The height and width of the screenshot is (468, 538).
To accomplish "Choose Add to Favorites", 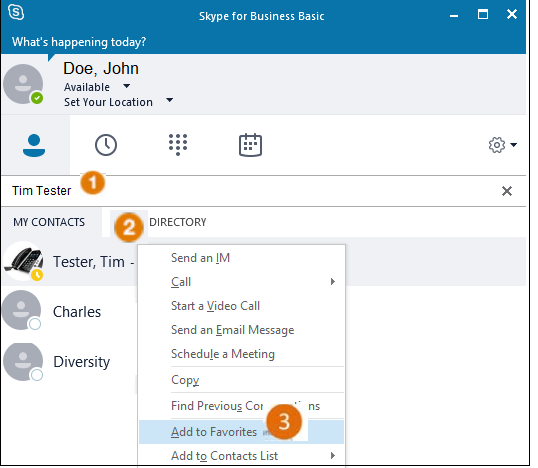I will point(242,432).
